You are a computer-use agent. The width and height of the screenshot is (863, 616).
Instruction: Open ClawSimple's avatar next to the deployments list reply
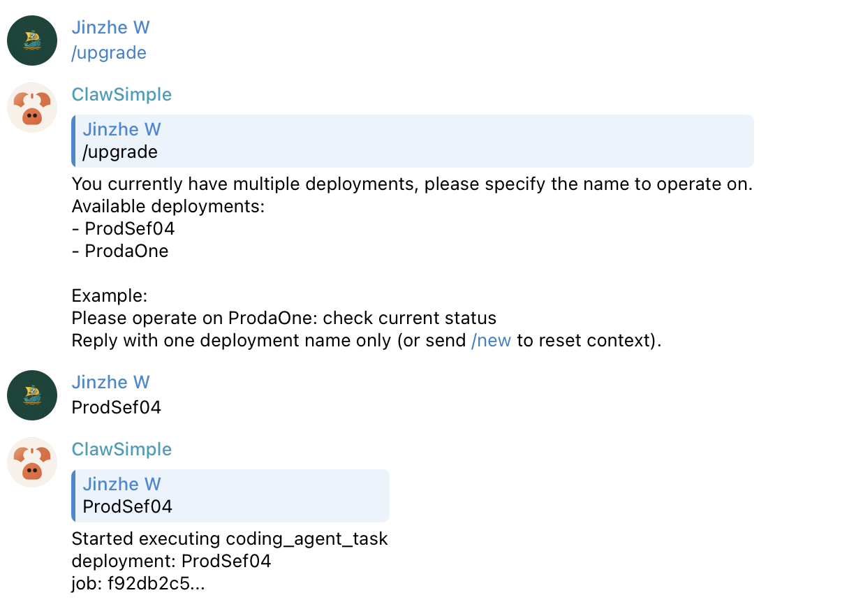coord(32,108)
